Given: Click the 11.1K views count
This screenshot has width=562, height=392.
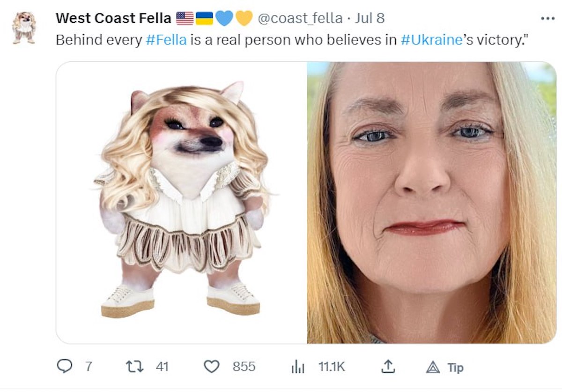Looking at the screenshot, I should click(x=332, y=367).
